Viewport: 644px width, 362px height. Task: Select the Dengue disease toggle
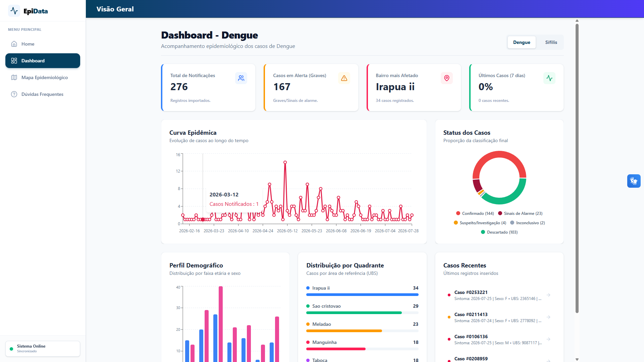522,42
